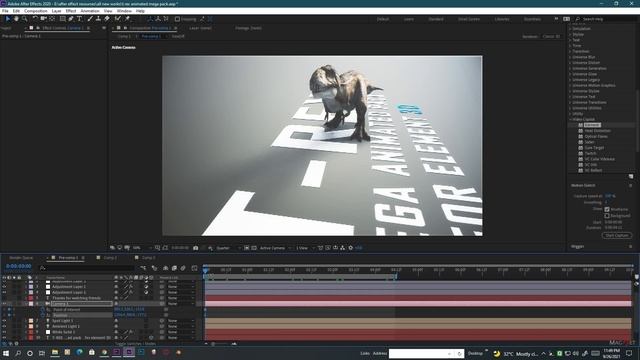This screenshot has width=640, height=360.
Task: Hide the Ambient Light 1 layer
Action: pos(4,327)
